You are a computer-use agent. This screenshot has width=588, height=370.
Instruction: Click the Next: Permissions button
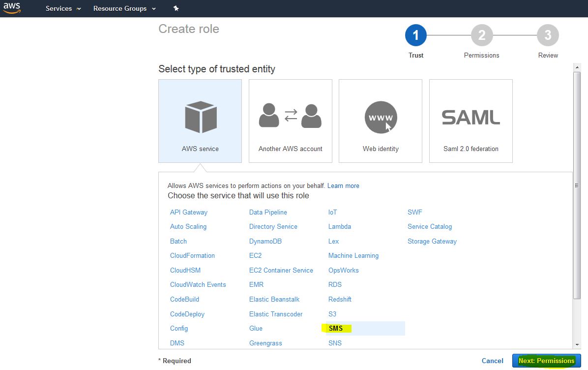pos(546,361)
